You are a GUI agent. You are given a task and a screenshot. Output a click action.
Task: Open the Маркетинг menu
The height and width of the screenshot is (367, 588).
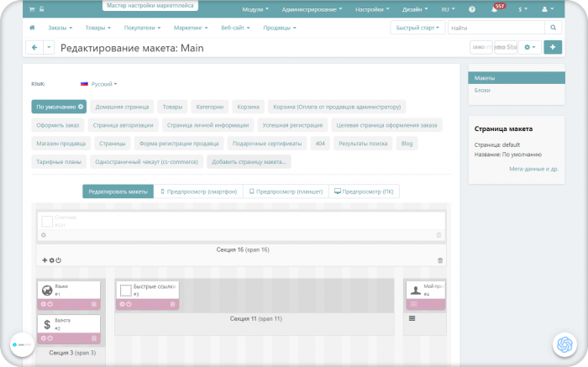(191, 28)
